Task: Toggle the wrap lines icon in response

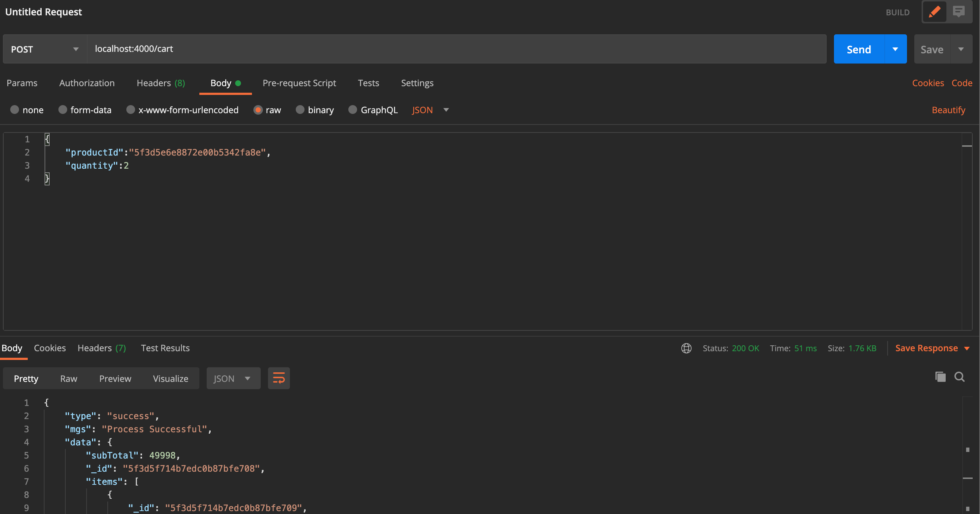Action: coord(279,378)
